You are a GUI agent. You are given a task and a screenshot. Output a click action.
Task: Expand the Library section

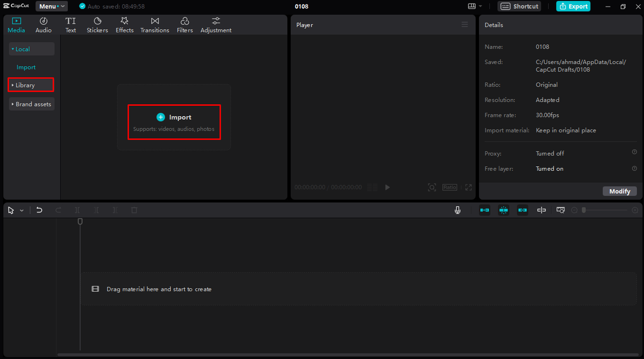tap(31, 85)
